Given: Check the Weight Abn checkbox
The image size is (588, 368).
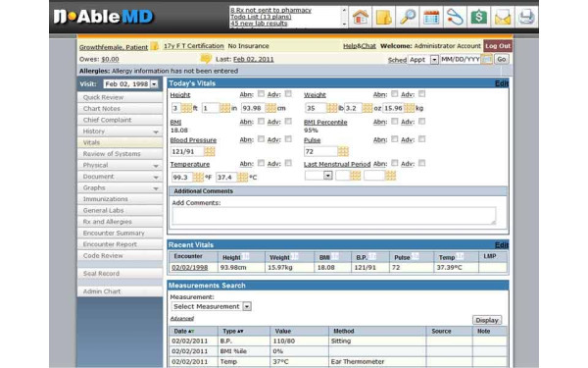Looking at the screenshot, I should coord(395,93).
